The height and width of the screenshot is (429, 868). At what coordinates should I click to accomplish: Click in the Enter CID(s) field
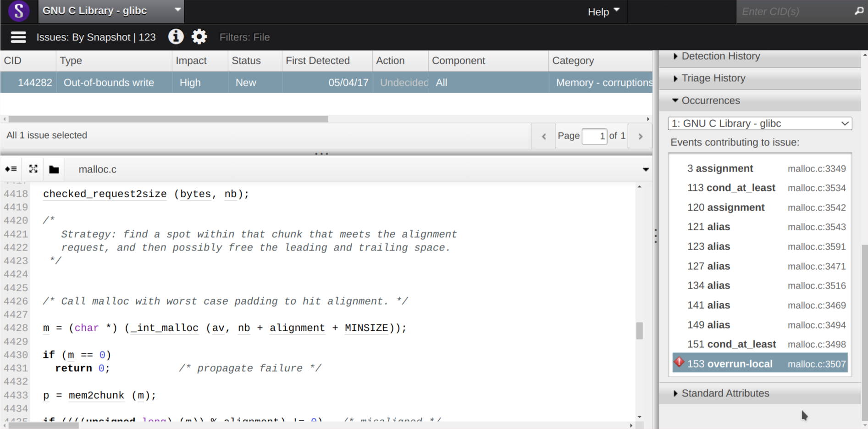click(795, 11)
